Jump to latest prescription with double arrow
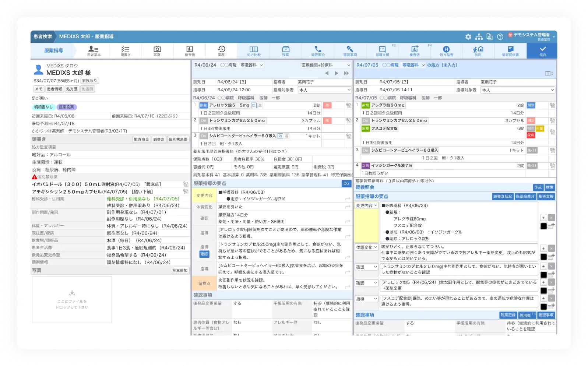The width and height of the screenshot is (588, 366). (x=346, y=73)
